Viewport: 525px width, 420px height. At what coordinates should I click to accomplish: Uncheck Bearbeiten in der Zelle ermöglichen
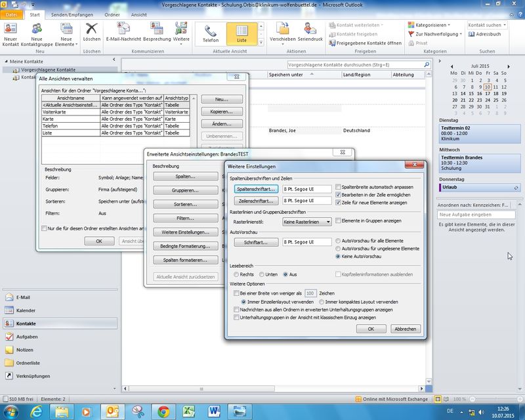click(339, 195)
